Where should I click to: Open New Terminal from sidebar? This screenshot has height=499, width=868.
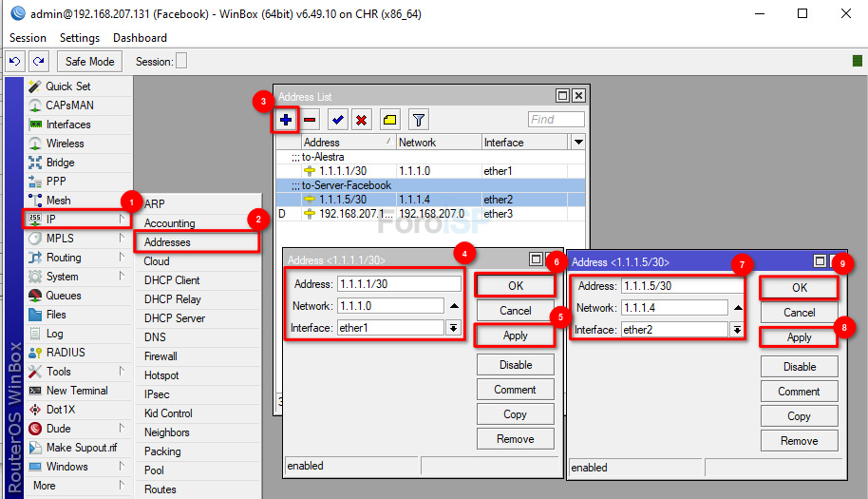(77, 391)
